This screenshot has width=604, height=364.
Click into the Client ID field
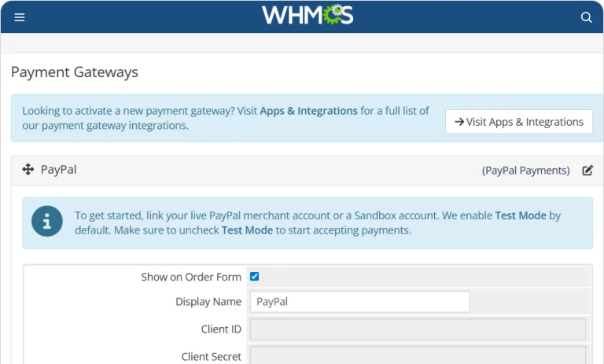coord(418,329)
